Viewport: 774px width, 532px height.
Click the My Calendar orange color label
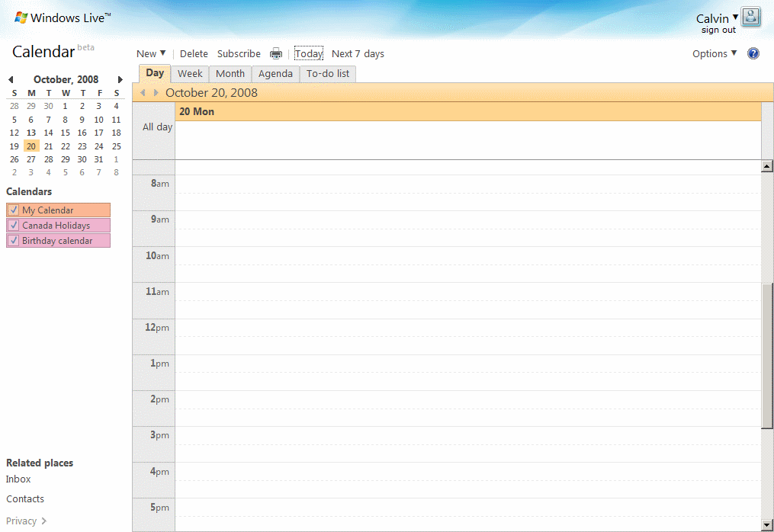click(58, 210)
